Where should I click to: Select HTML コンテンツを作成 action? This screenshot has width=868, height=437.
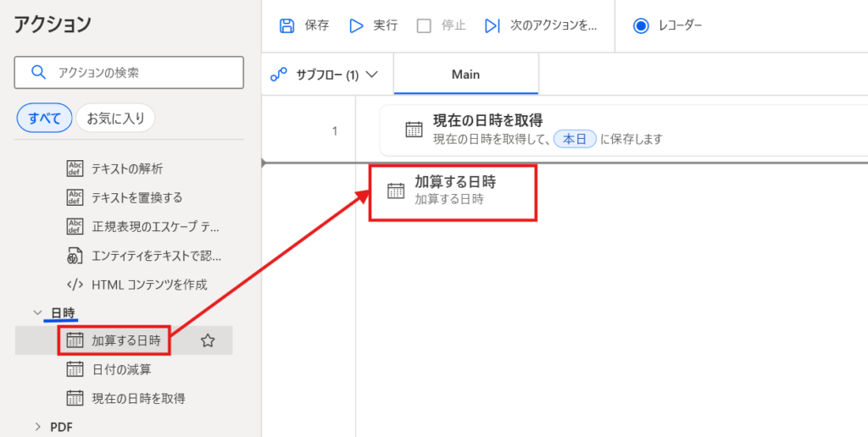[149, 285]
